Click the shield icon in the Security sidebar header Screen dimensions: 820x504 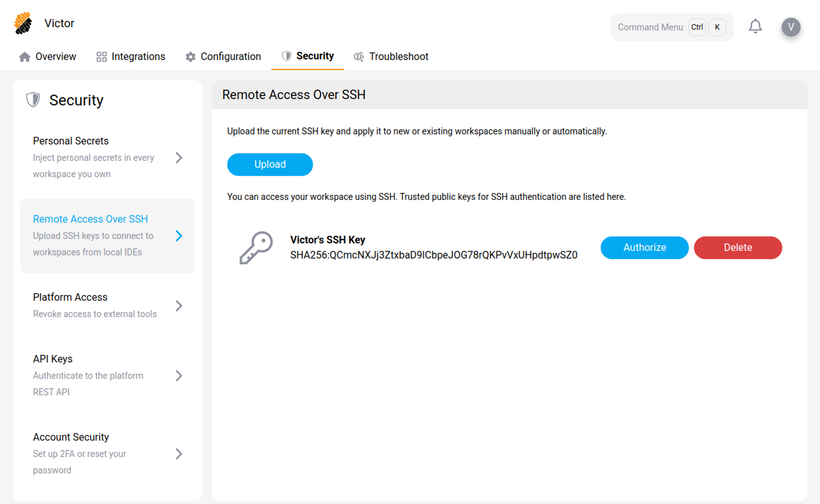point(32,99)
